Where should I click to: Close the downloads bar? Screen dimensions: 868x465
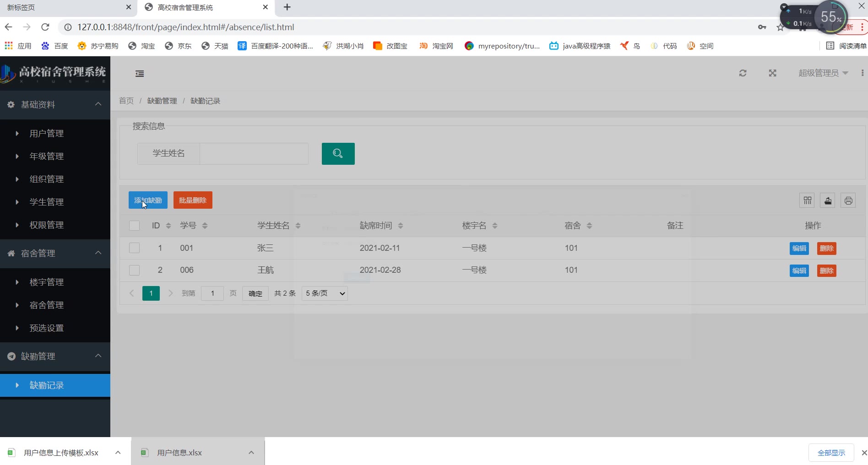click(x=864, y=453)
